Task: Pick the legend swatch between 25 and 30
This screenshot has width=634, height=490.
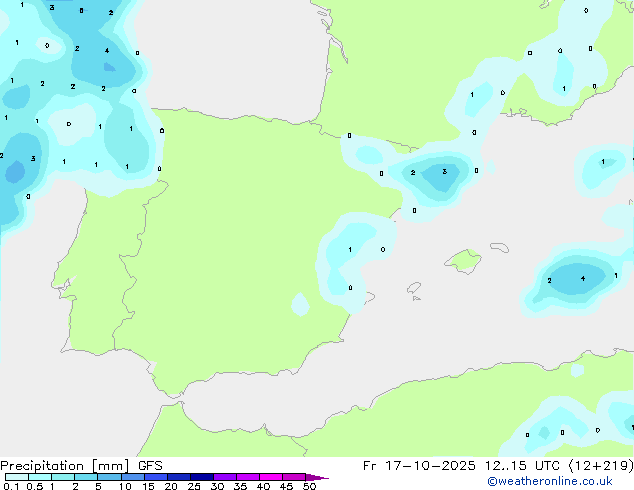Action: pyautogui.click(x=201, y=477)
